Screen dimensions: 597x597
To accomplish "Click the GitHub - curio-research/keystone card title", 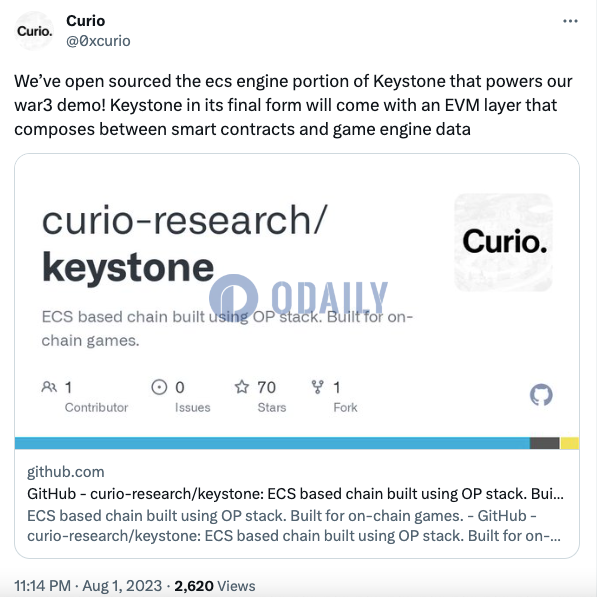I will [295, 494].
